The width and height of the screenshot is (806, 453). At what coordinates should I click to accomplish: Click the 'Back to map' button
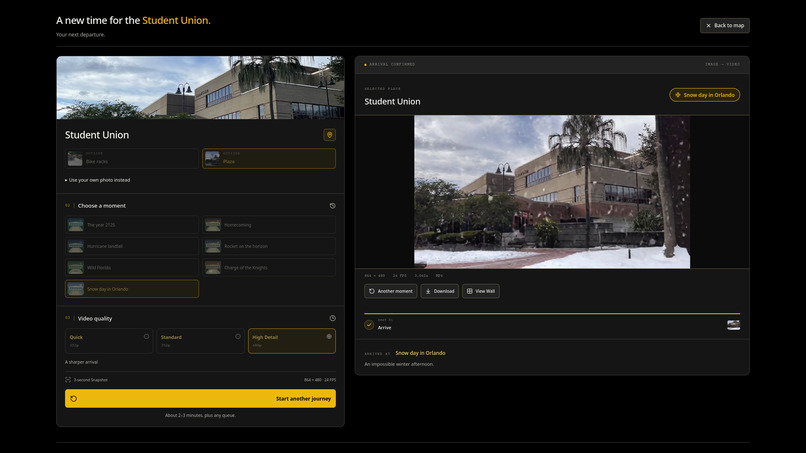[725, 25]
